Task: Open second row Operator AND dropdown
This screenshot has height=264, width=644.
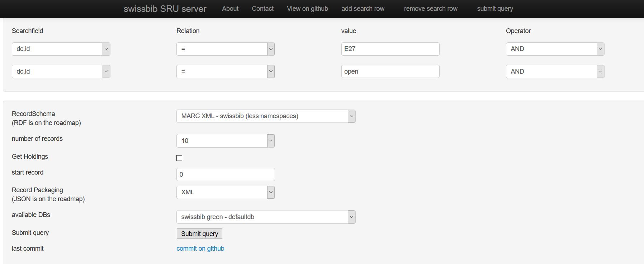Action: coord(555,71)
